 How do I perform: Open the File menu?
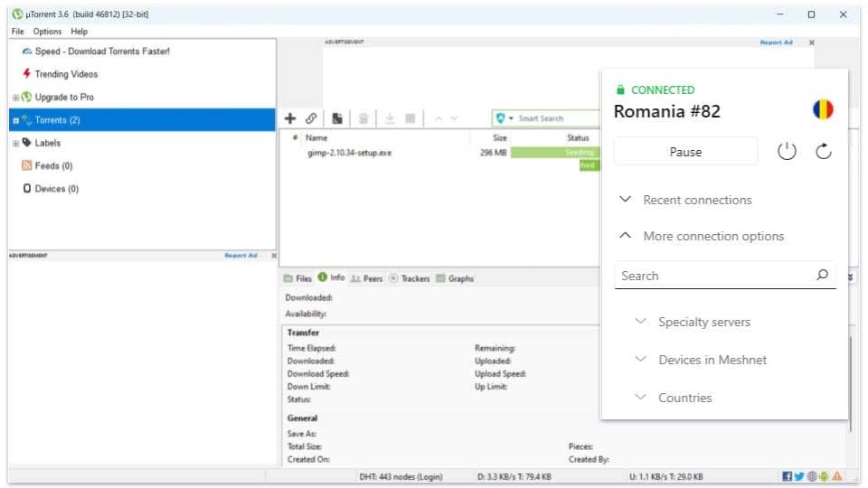pos(18,32)
